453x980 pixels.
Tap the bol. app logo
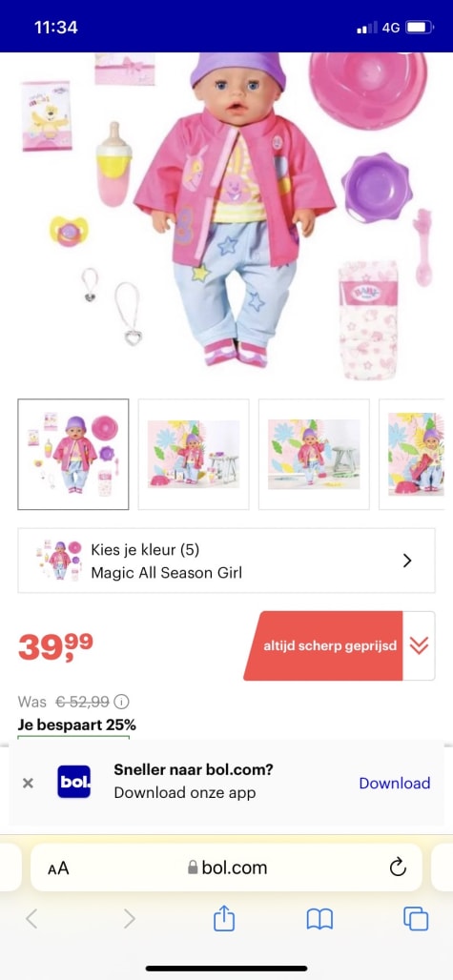pos(73,782)
